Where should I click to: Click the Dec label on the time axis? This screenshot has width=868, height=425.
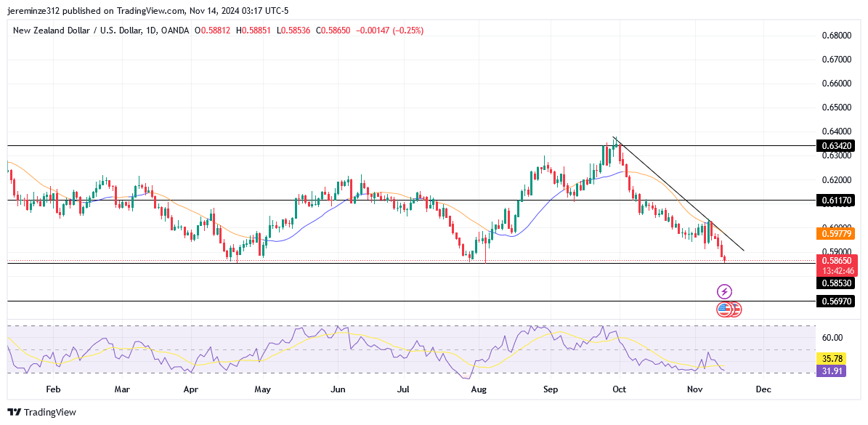coord(763,389)
